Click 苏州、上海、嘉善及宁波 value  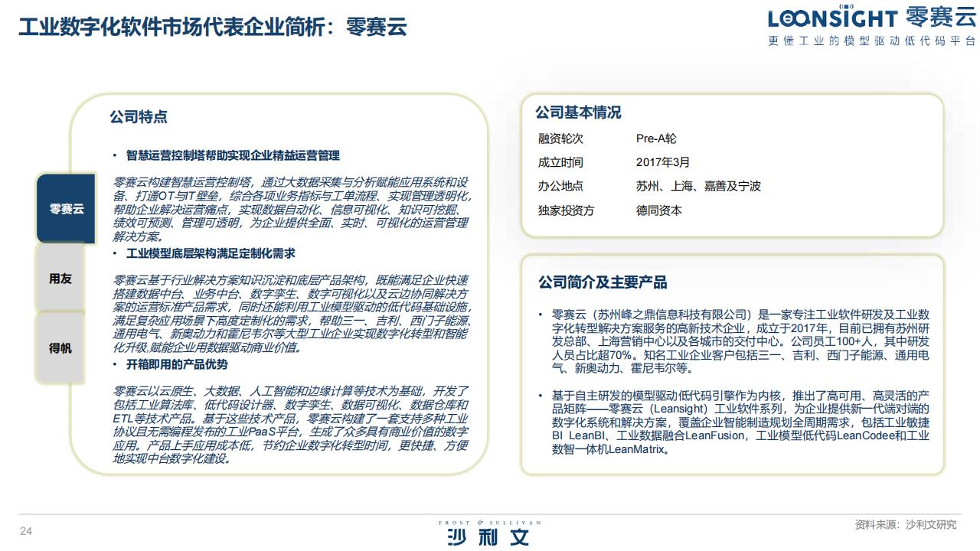point(698,186)
